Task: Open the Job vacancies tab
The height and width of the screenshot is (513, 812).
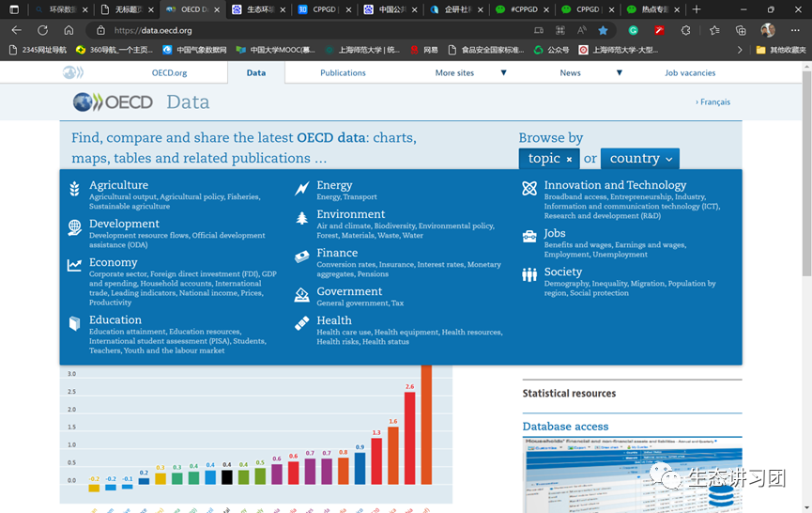Action: click(x=690, y=73)
